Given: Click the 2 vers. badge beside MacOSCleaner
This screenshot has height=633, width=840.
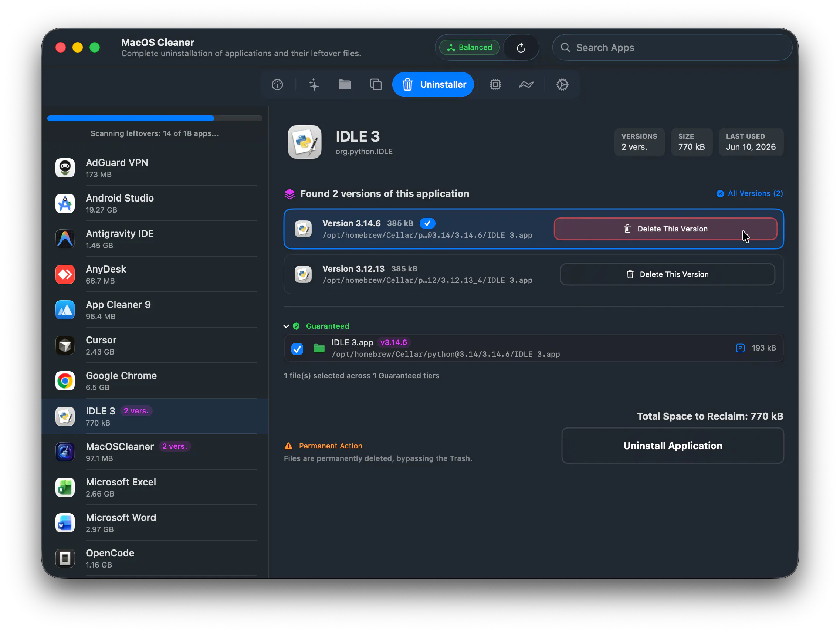Looking at the screenshot, I should point(175,447).
